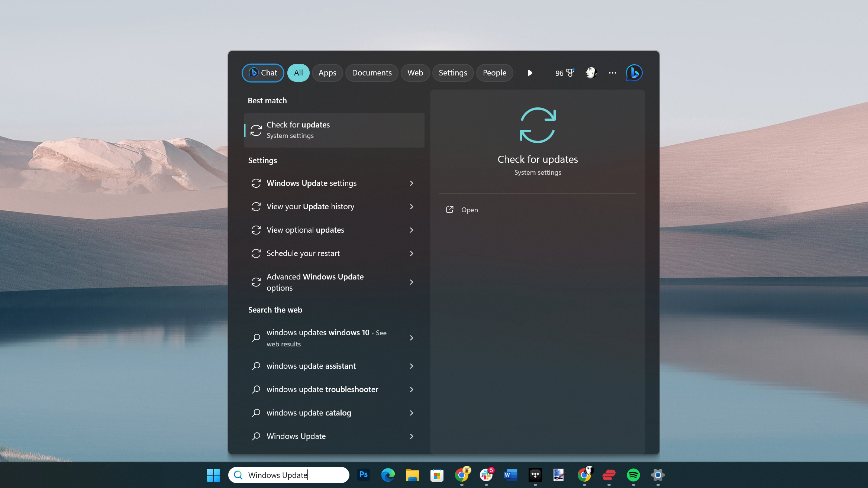This screenshot has width=868, height=488.
Task: Focus the taskbar search box
Action: (x=289, y=475)
